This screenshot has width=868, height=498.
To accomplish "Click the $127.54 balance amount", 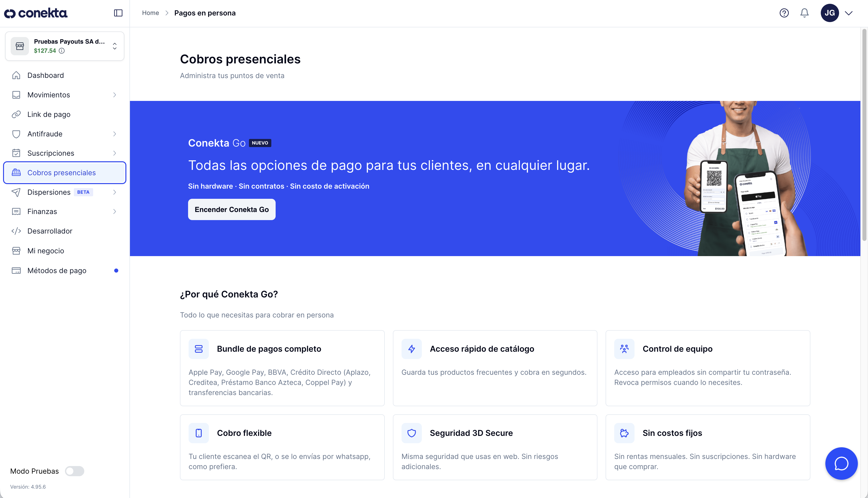I will click(x=45, y=51).
